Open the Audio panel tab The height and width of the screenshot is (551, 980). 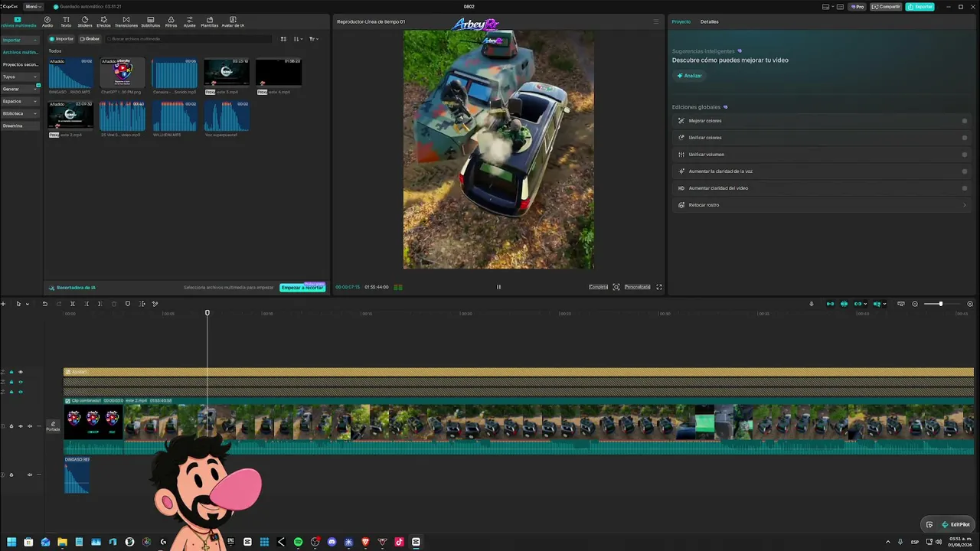coord(47,21)
